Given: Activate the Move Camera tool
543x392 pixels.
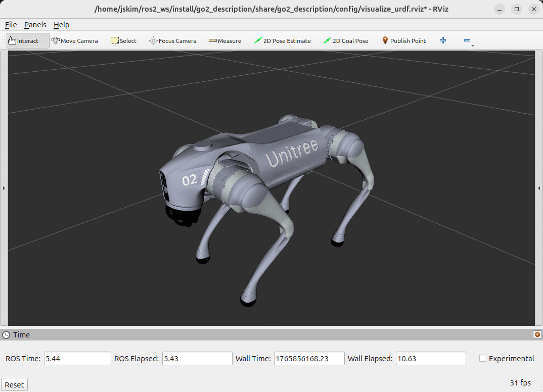Looking at the screenshot, I should (x=75, y=41).
